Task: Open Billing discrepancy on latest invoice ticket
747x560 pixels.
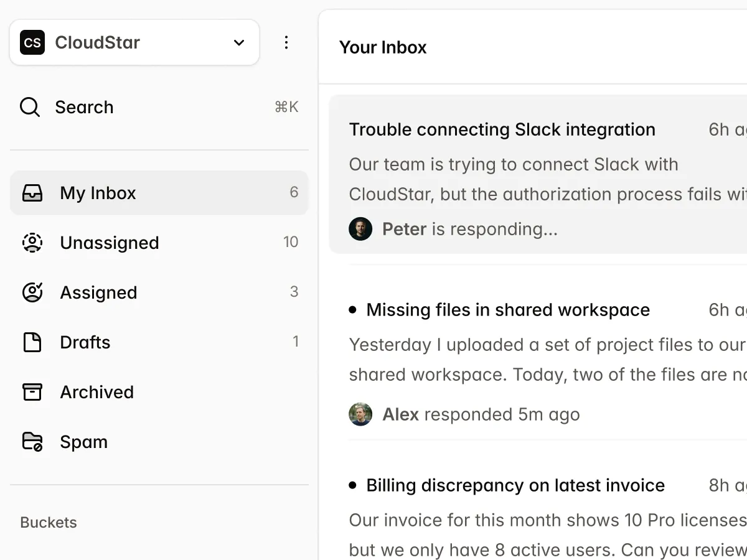Action: click(515, 485)
